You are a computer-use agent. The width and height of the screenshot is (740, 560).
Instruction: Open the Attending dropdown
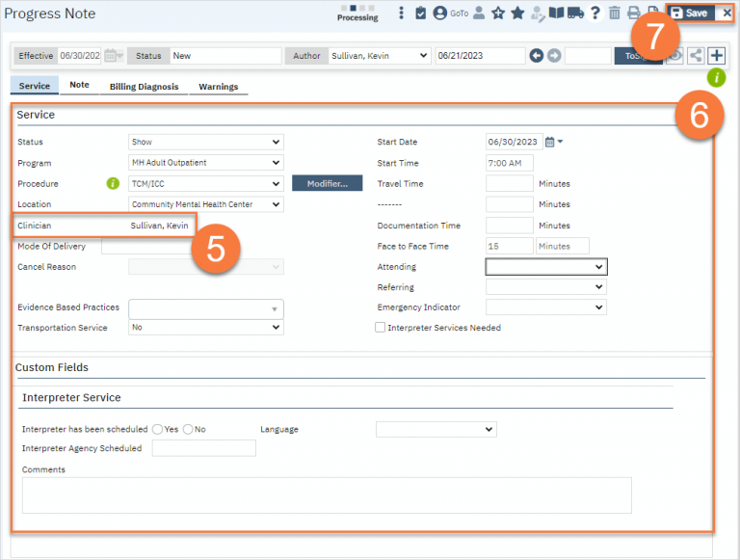click(545, 266)
